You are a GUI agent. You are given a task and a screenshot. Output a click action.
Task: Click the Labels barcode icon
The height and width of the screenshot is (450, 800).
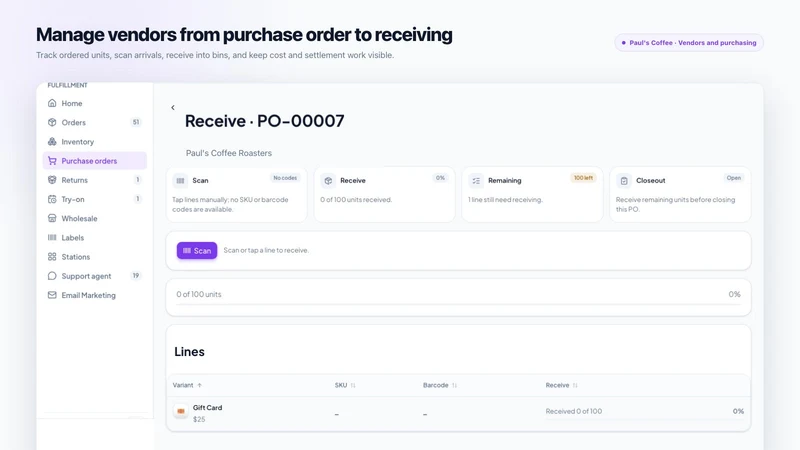point(52,237)
